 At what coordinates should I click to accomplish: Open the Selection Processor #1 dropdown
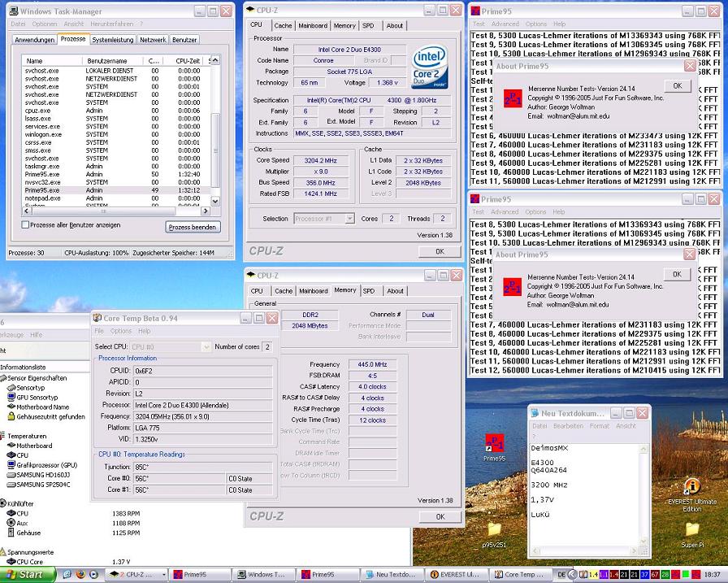tap(349, 219)
